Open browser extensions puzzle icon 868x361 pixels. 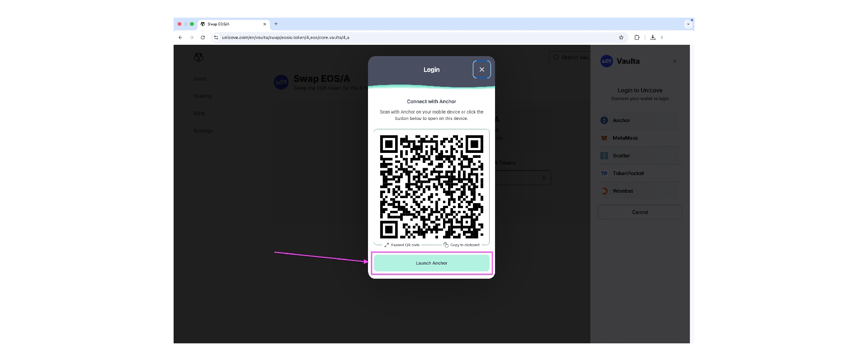click(x=637, y=38)
